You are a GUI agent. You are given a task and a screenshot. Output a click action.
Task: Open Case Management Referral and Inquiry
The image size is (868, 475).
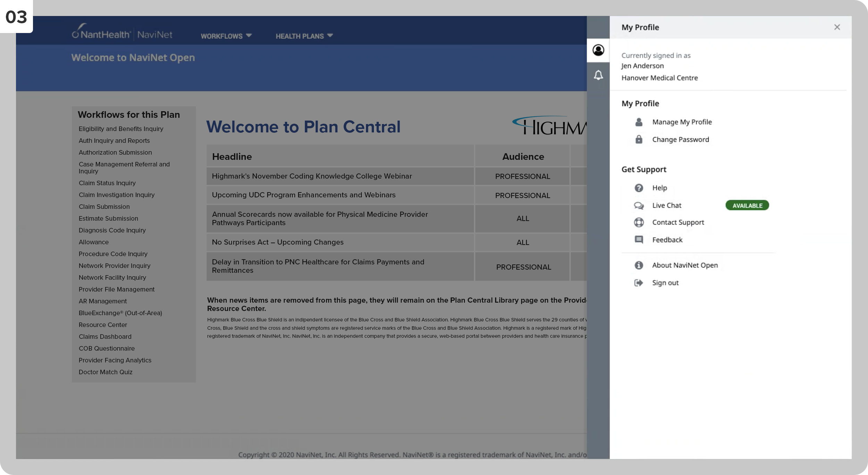point(124,168)
